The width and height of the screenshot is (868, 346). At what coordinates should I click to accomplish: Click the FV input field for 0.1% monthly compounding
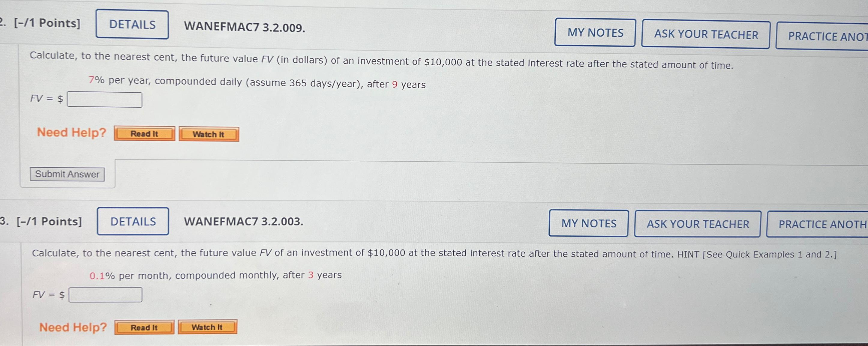tap(106, 295)
